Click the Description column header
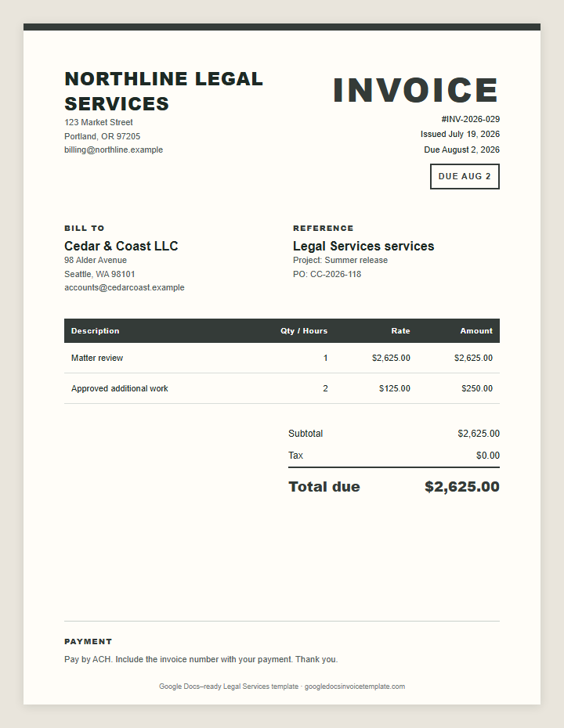The height and width of the screenshot is (728, 564). tap(96, 330)
